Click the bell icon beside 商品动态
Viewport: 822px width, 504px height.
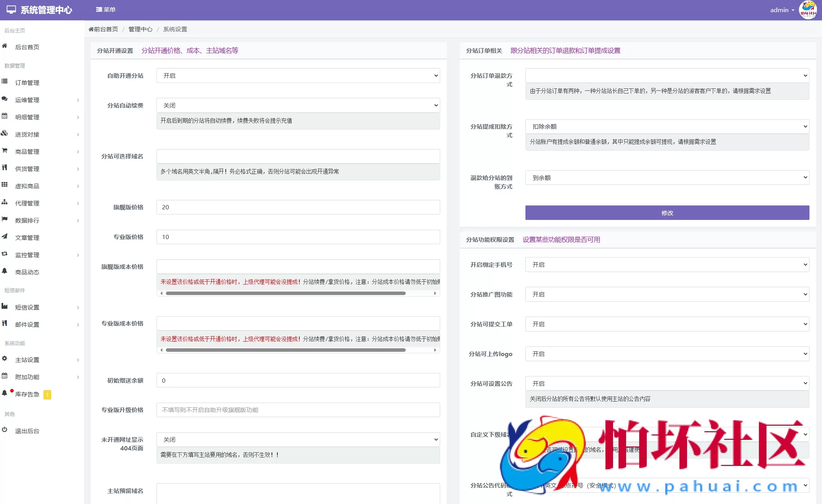coord(5,271)
